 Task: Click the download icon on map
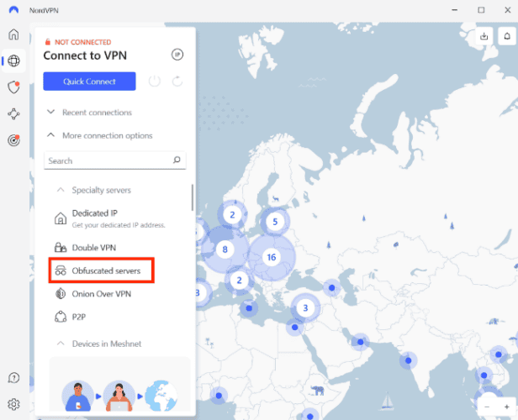click(x=484, y=36)
